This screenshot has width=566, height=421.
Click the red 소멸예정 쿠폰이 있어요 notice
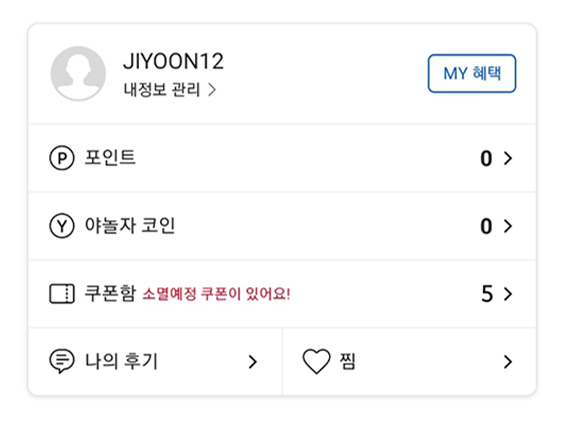pos(216,294)
